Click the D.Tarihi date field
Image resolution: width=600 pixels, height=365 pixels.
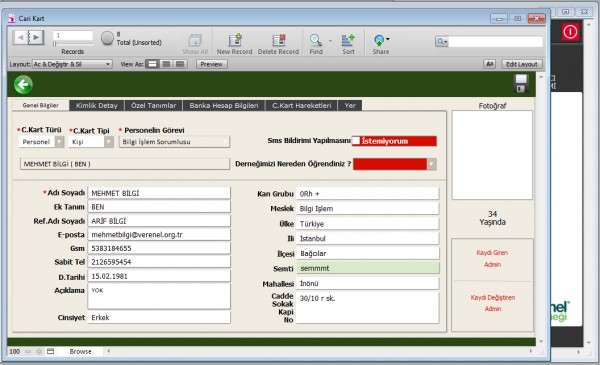coord(159,276)
